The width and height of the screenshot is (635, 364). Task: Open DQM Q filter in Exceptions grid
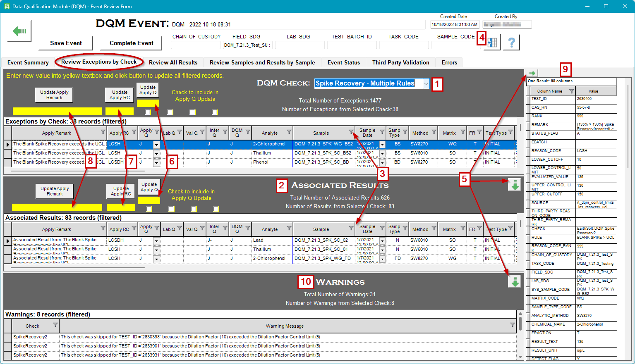coord(248,132)
